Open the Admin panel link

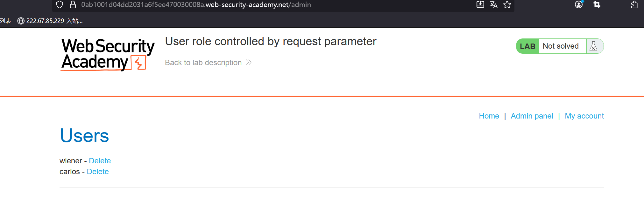(532, 116)
